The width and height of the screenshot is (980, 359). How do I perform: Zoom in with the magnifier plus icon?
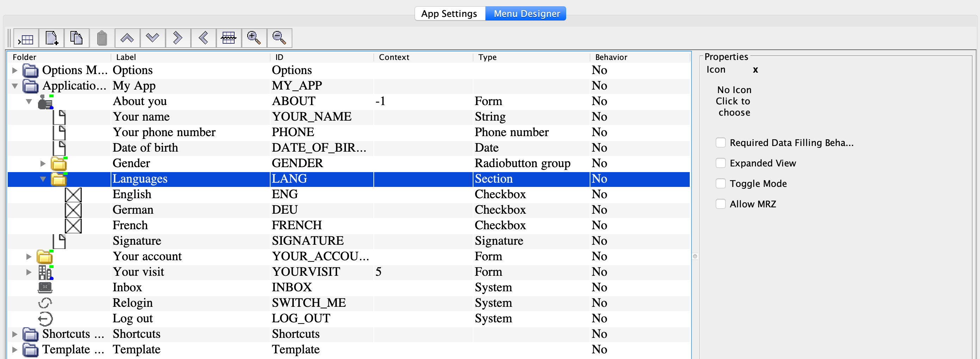(254, 38)
